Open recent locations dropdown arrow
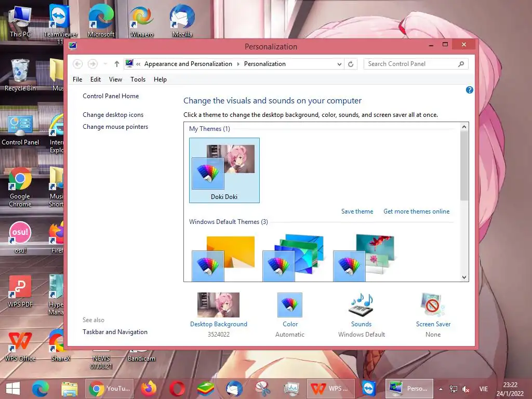Image resolution: width=532 pixels, height=399 pixels. (x=105, y=64)
